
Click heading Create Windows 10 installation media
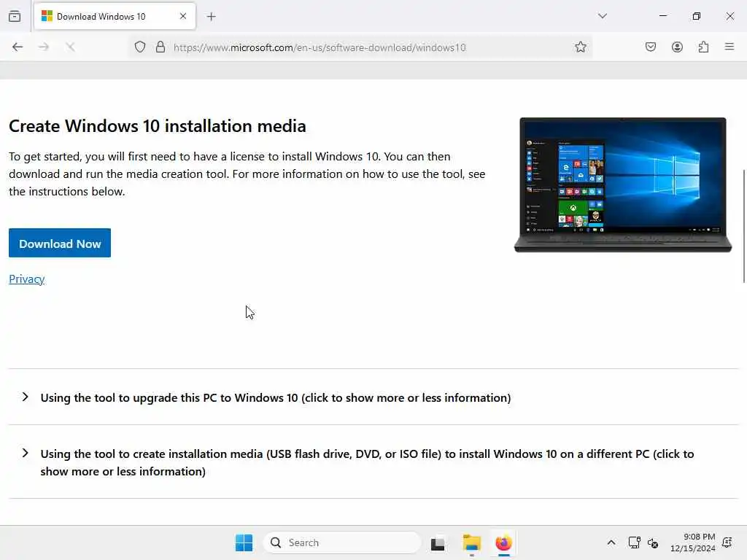tap(158, 126)
